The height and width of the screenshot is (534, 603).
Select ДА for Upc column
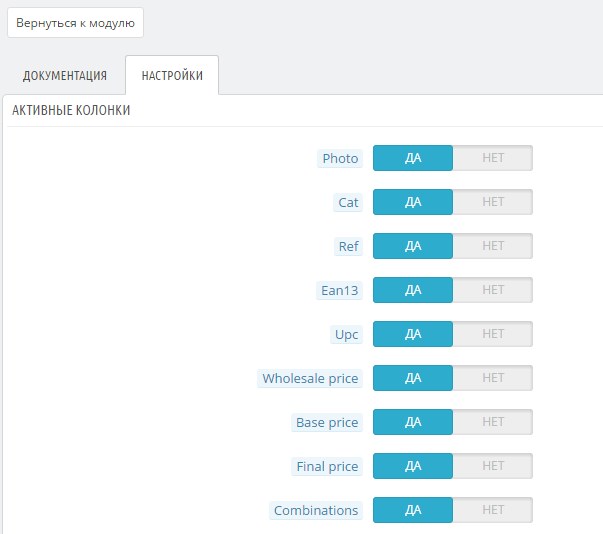[413, 334]
